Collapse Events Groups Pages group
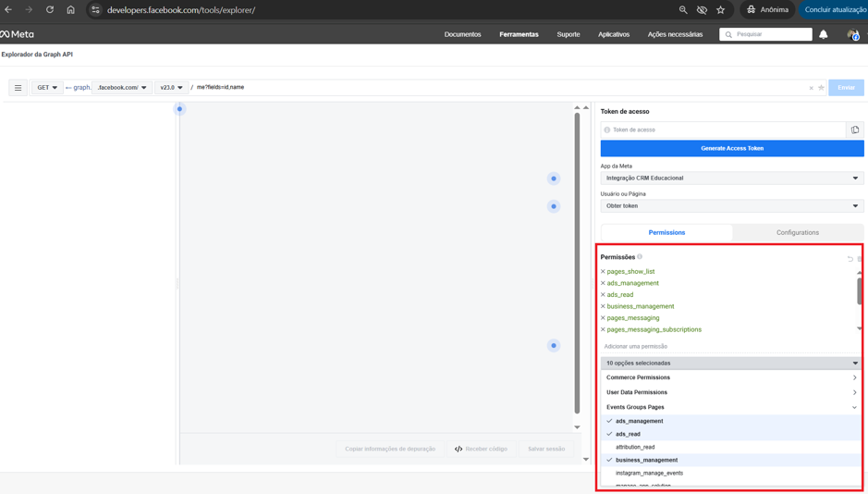This screenshot has width=868, height=494. [730, 408]
